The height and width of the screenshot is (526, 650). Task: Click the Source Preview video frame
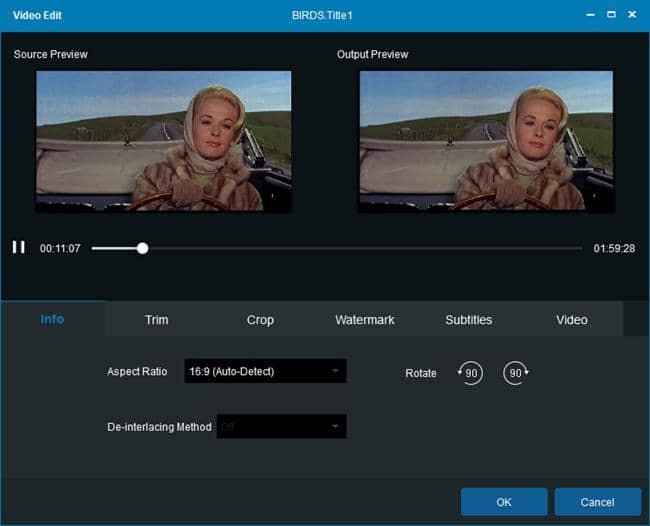(164, 141)
